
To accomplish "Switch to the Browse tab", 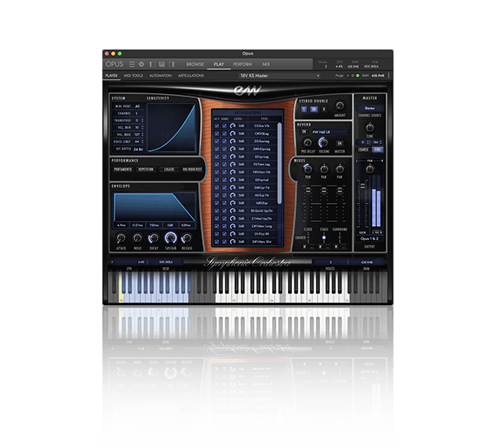I will click(x=195, y=64).
